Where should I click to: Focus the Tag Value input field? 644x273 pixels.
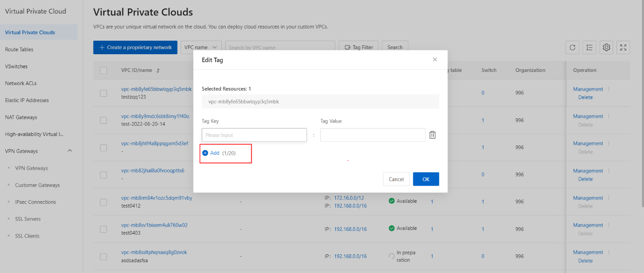point(373,135)
